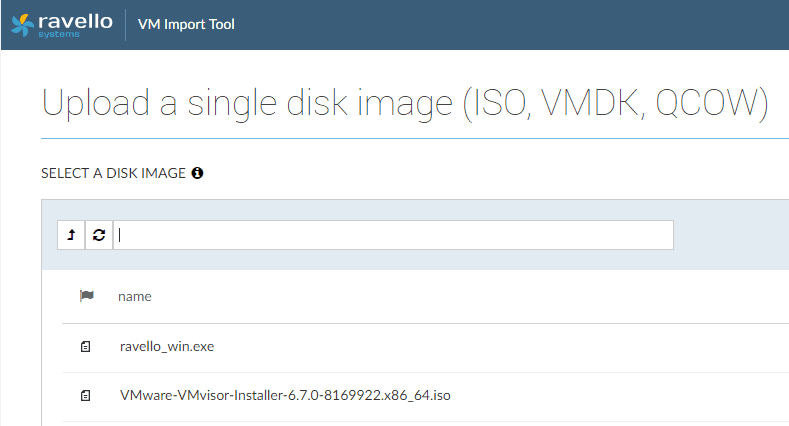Click the flag icon column header
The image size is (789, 426).
[x=86, y=296]
